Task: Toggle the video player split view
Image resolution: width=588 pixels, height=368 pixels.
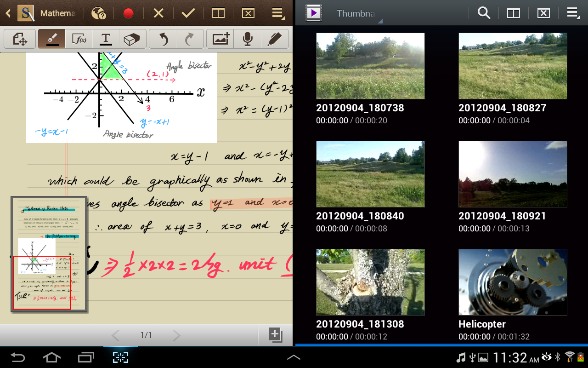Action: coord(513,13)
